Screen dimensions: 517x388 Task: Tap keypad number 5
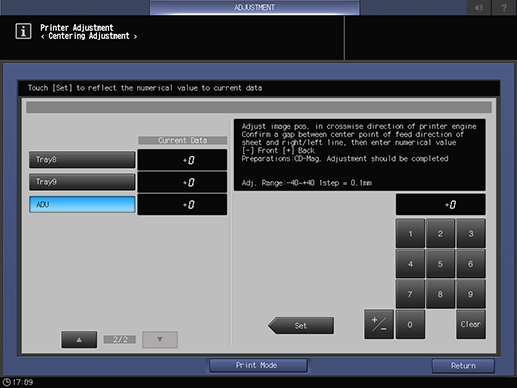440,264
